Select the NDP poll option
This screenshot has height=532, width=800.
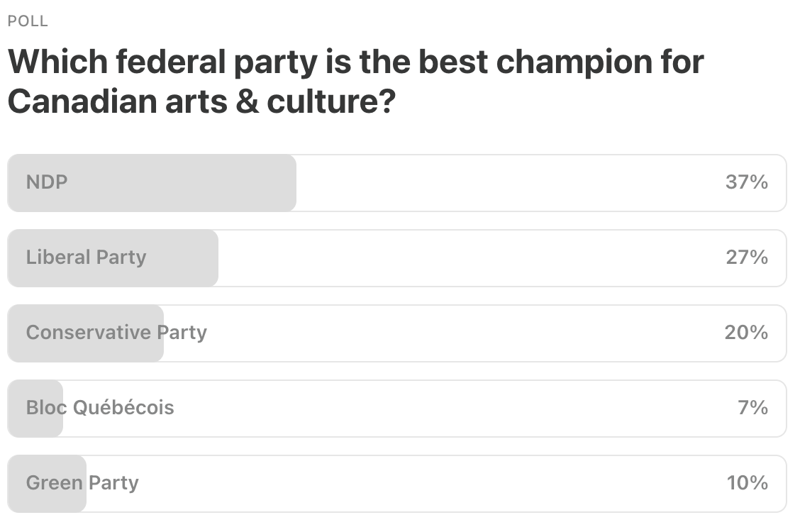click(x=397, y=182)
